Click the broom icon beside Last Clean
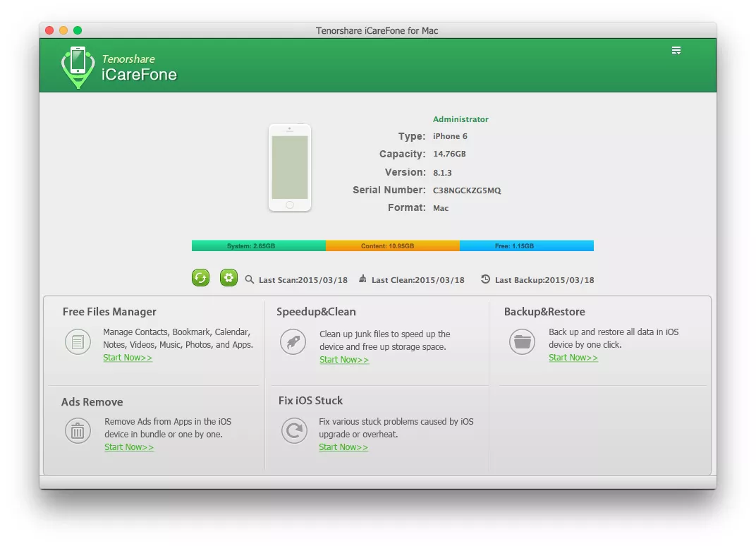Viewport: 756px width, 546px height. click(362, 279)
